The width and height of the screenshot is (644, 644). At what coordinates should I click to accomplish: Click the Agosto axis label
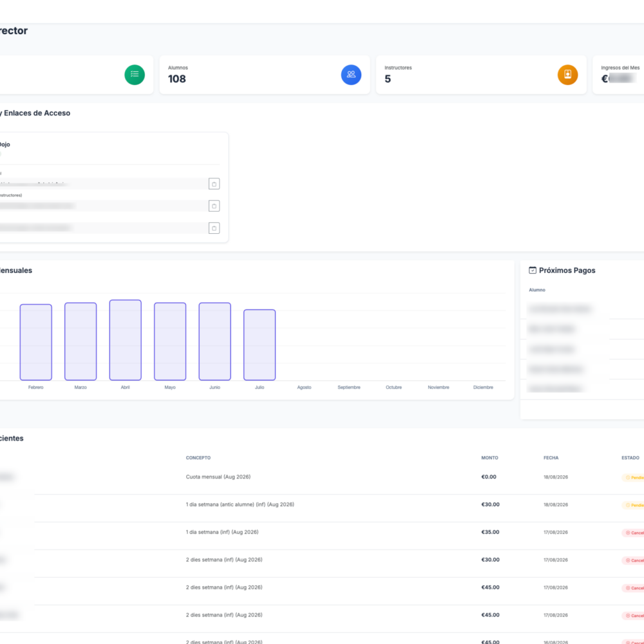click(305, 387)
